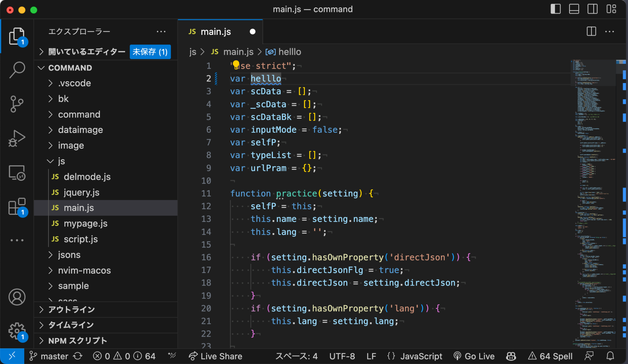Click the split editor icon above the code
Image resolution: width=628 pixels, height=364 pixels.
pos(591,31)
